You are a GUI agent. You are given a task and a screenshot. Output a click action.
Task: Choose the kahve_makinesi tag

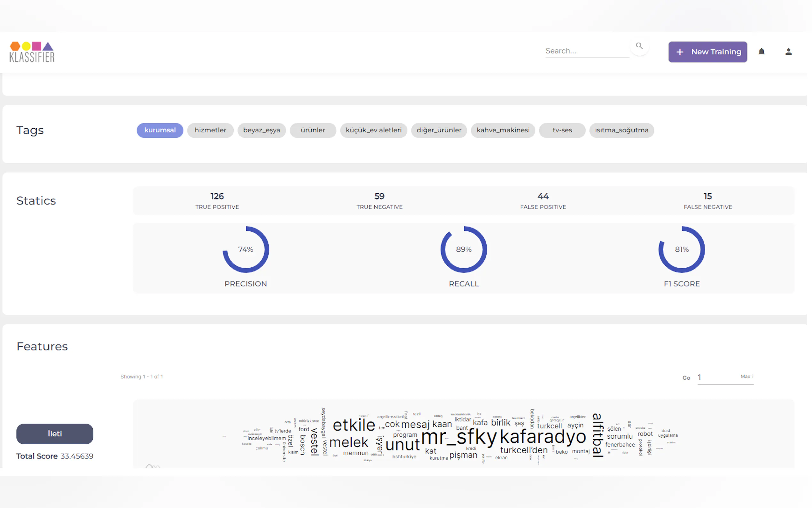click(503, 130)
